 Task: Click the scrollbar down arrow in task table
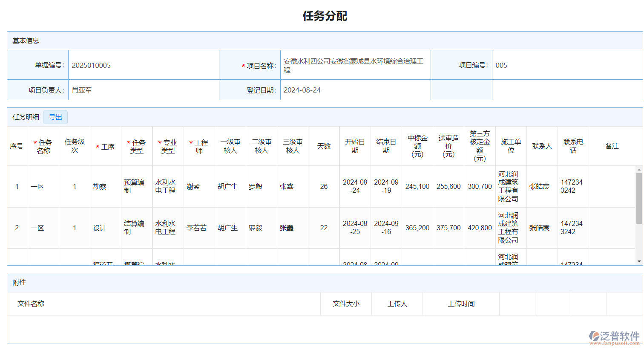(639, 261)
